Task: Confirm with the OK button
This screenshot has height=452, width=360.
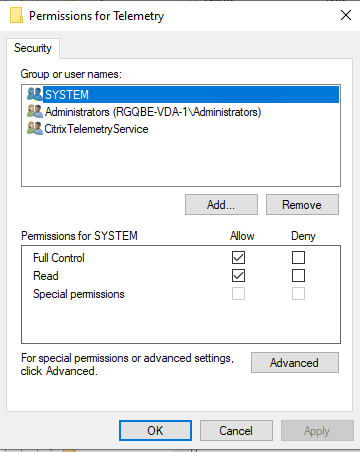Action: [x=155, y=431]
